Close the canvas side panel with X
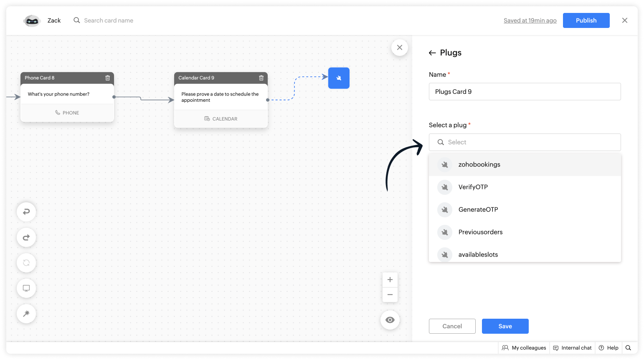 (400, 48)
